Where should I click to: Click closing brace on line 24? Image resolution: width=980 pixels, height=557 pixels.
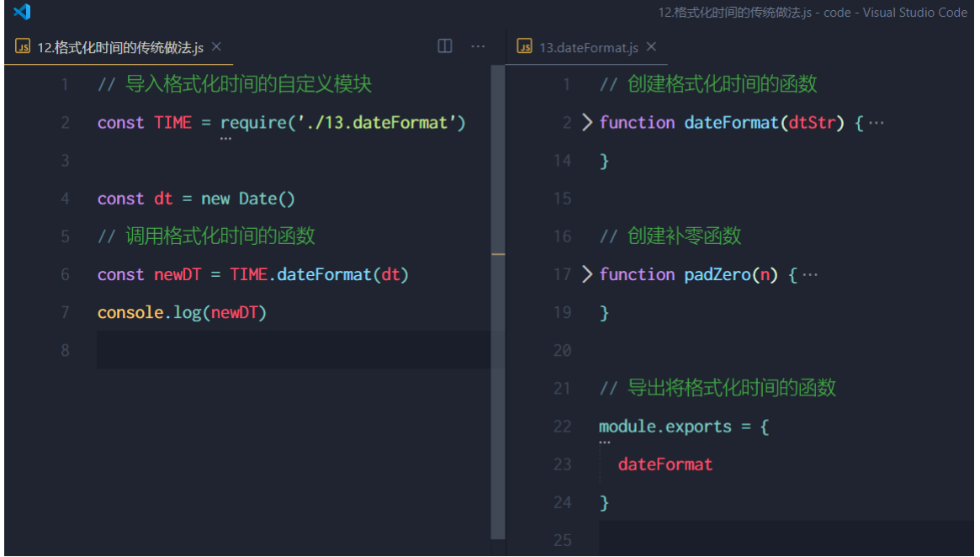pyautogui.click(x=604, y=502)
